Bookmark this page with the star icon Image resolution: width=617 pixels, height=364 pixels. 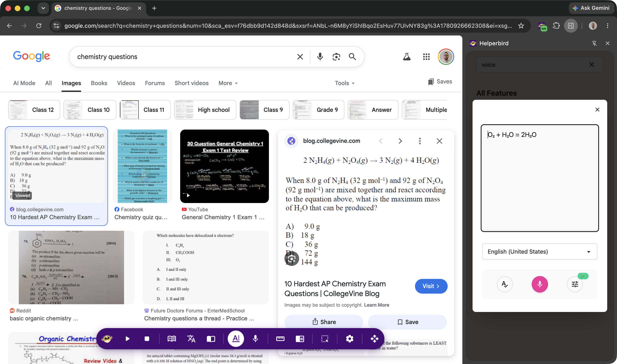[x=521, y=26]
